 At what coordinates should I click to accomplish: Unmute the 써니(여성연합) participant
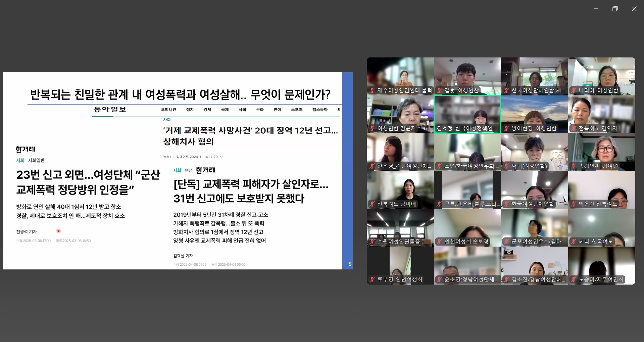coord(506,166)
